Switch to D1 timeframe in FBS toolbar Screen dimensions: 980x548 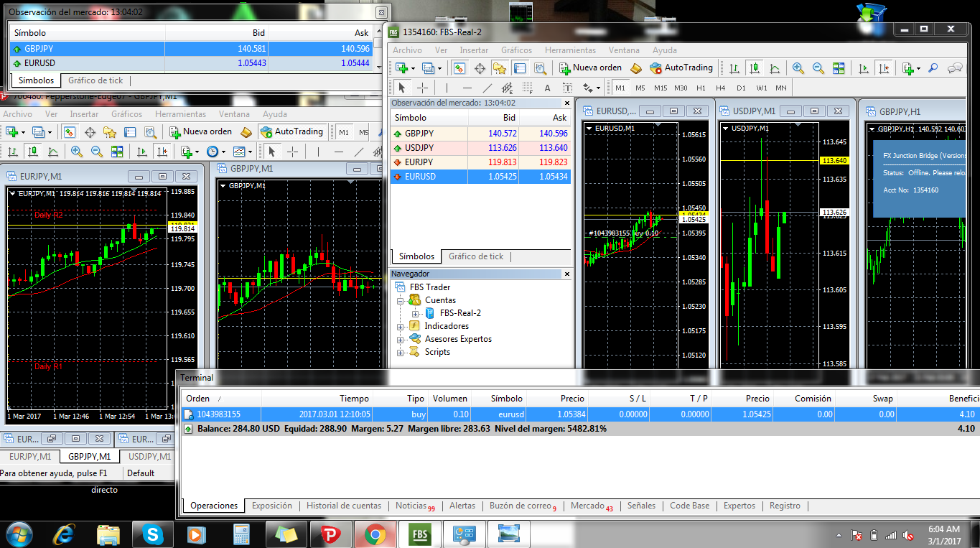pyautogui.click(x=741, y=88)
